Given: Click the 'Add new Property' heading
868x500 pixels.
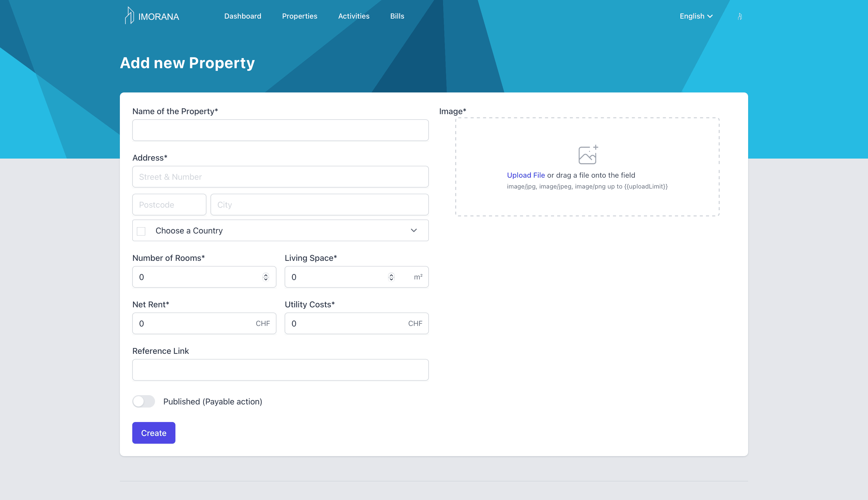Looking at the screenshot, I should (187, 63).
